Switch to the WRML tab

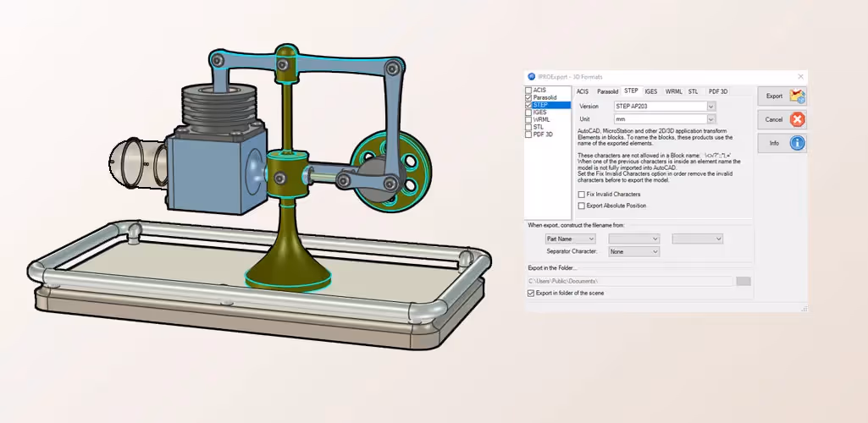pyautogui.click(x=674, y=91)
